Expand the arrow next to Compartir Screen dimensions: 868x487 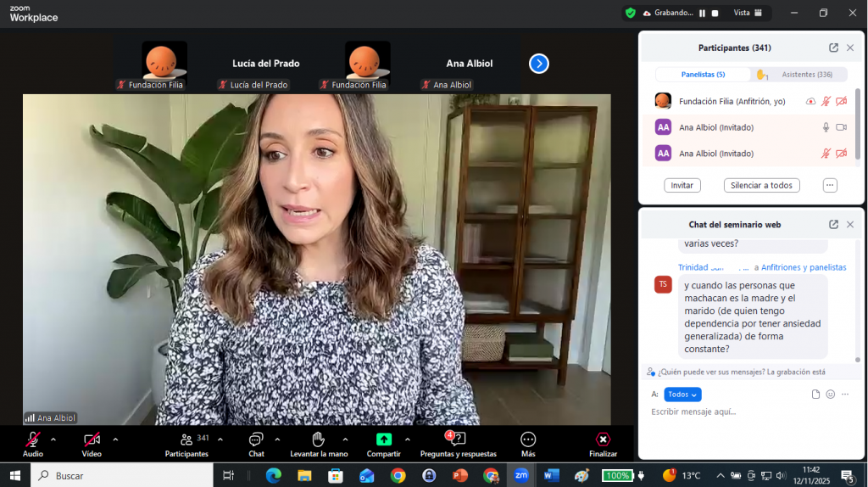(408, 439)
